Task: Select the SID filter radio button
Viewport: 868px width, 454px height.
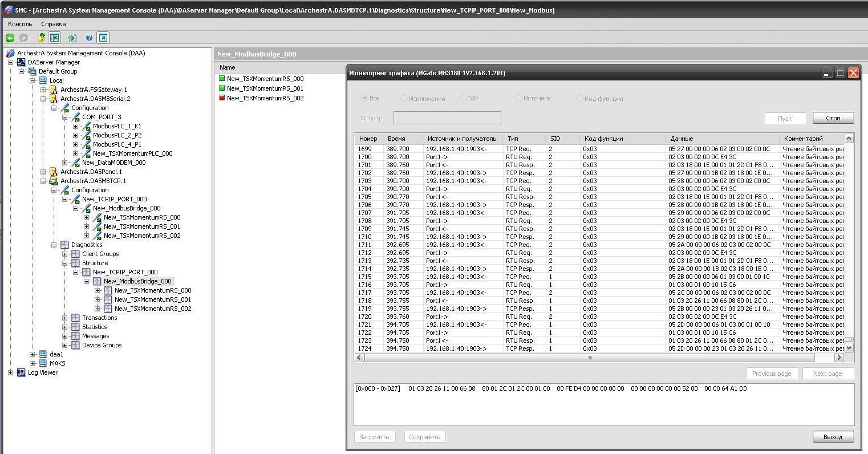Action: [463, 98]
